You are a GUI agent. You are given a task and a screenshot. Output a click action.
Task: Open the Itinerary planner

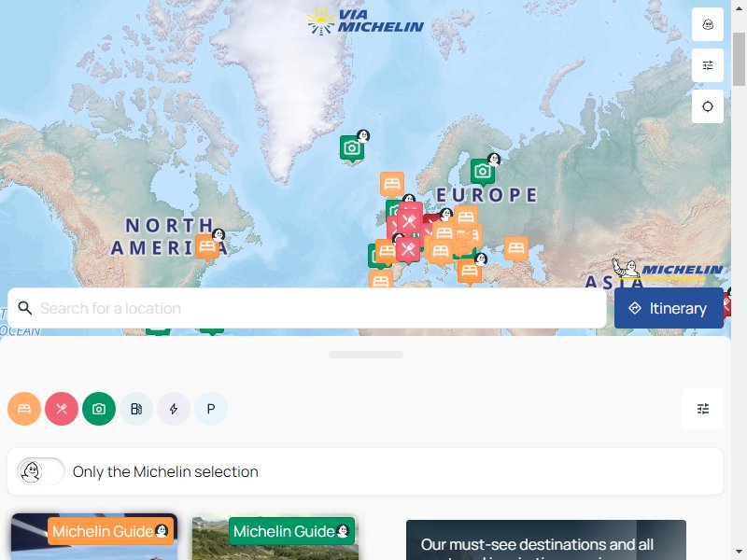pos(669,308)
